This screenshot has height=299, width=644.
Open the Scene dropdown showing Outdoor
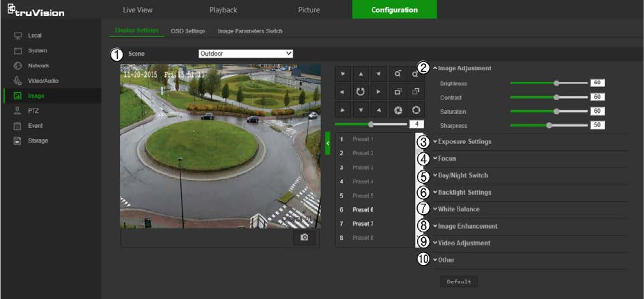pyautogui.click(x=244, y=54)
